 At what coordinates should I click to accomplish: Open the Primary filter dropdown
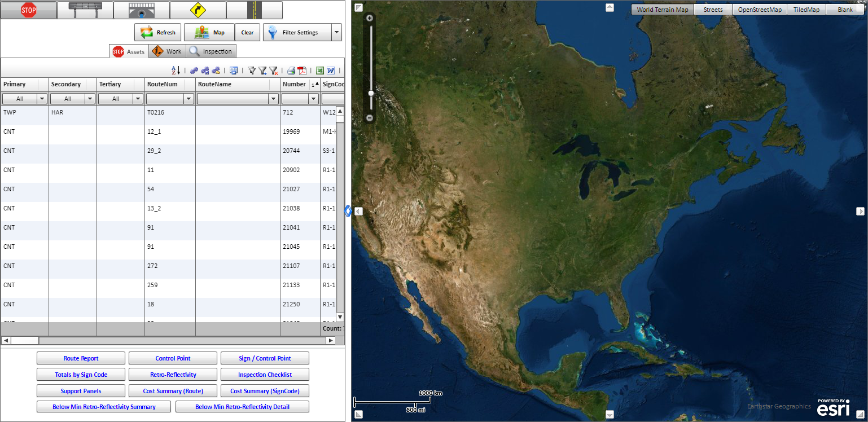[42, 99]
